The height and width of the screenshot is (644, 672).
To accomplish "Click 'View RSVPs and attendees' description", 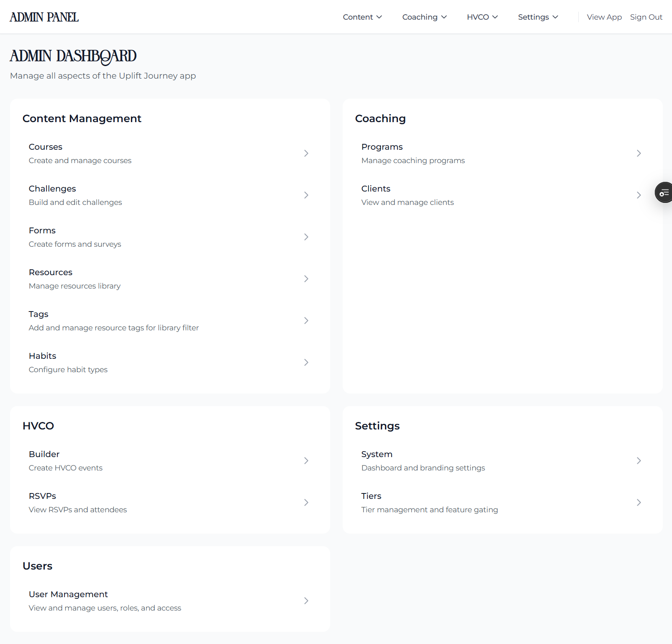I will [x=78, y=510].
